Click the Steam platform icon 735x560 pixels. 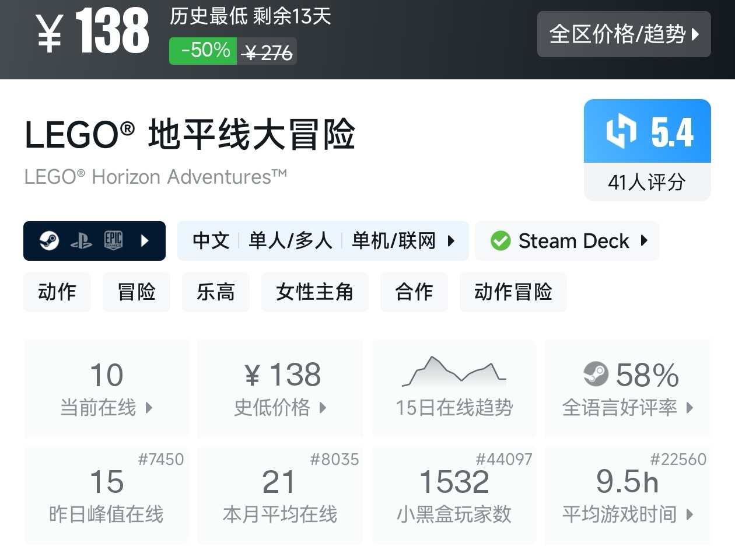point(49,240)
